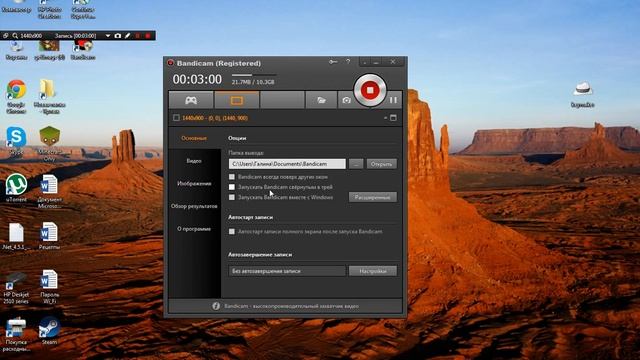Click the key registration icon

click(x=333, y=62)
